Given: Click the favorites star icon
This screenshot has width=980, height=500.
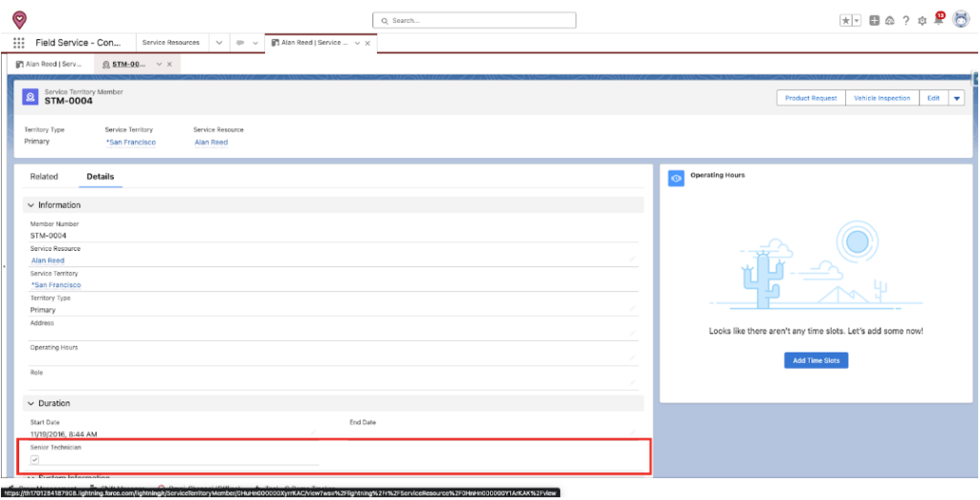Looking at the screenshot, I should (846, 21).
